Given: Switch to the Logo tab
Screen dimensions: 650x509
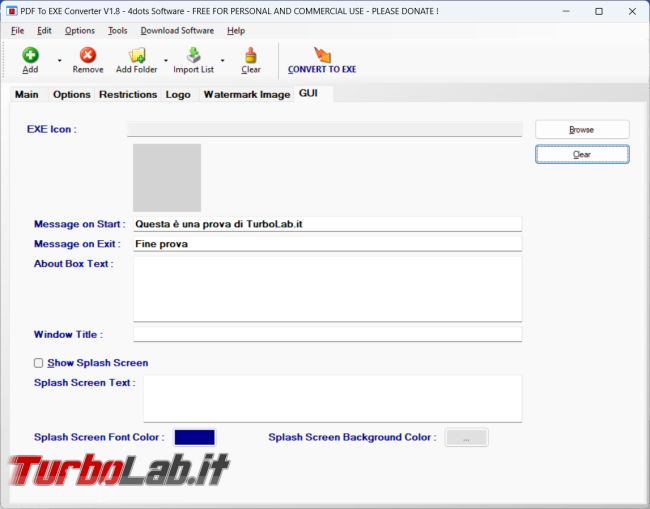Looking at the screenshot, I should coord(178,95).
